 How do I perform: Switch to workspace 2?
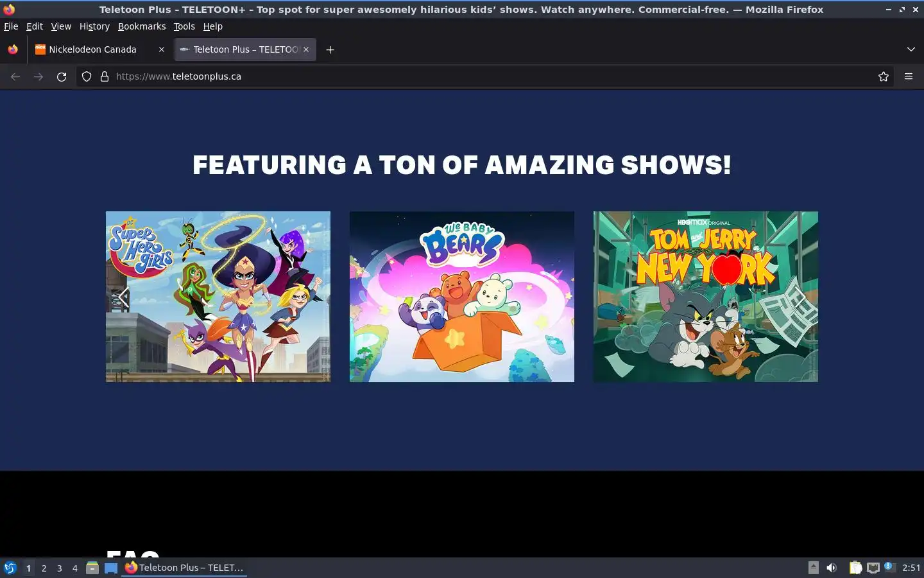(x=44, y=568)
